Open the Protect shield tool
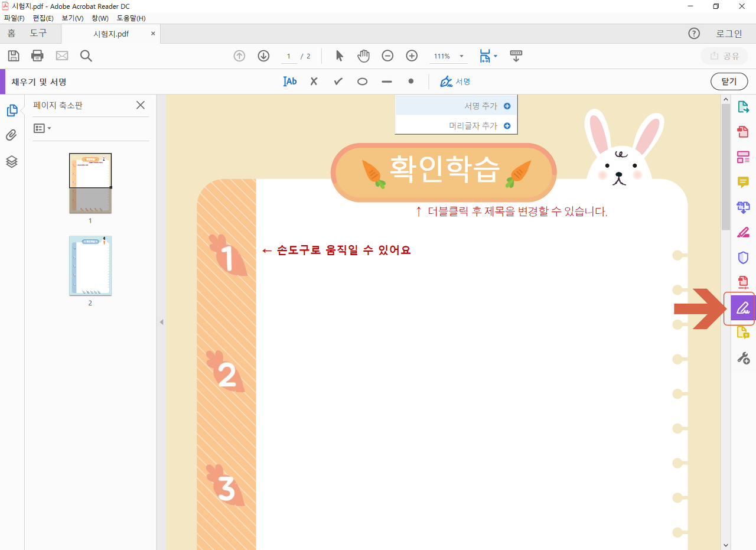Screen dimensions: 756x550 (x=743, y=257)
